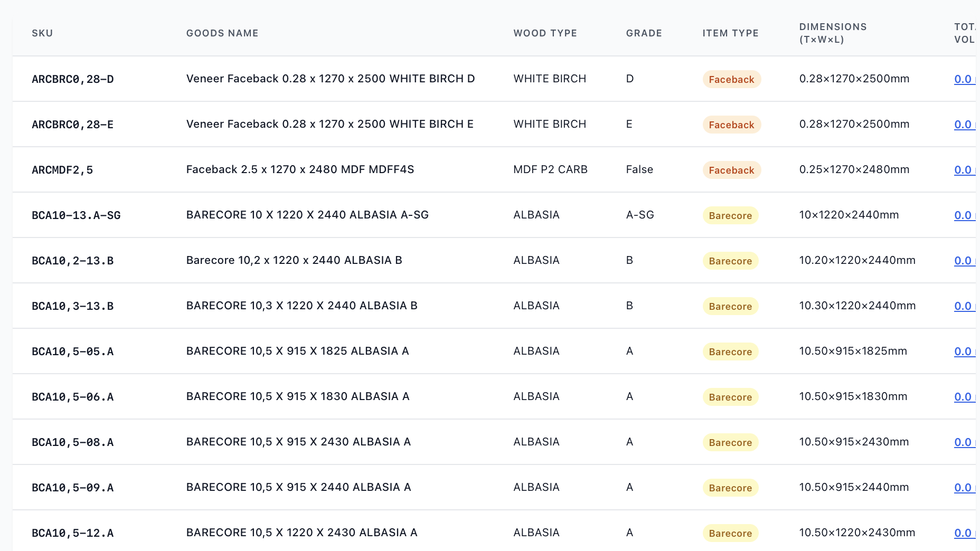Open volume link for BCA10,5-12.A row
Viewport: 980px width, 551px height.
click(x=964, y=533)
